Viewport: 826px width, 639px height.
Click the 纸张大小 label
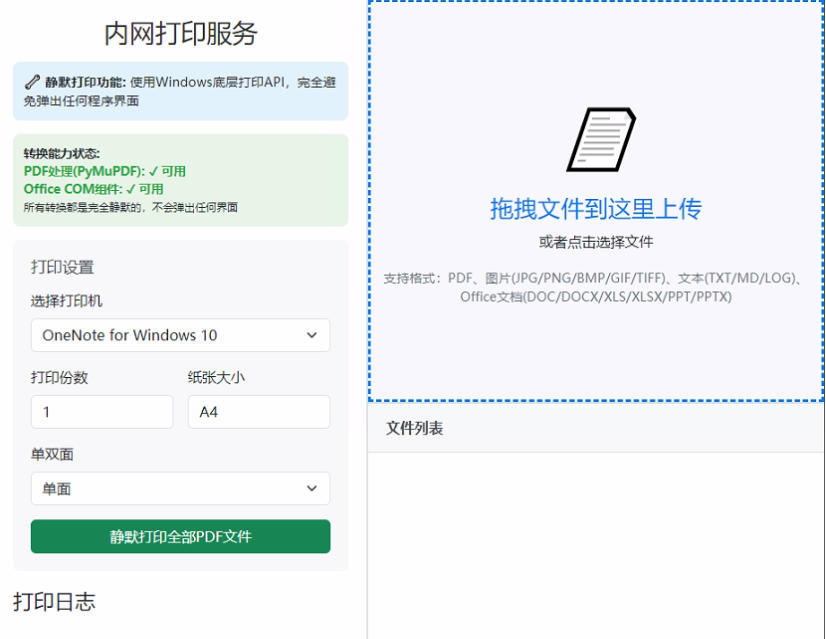click(x=217, y=377)
